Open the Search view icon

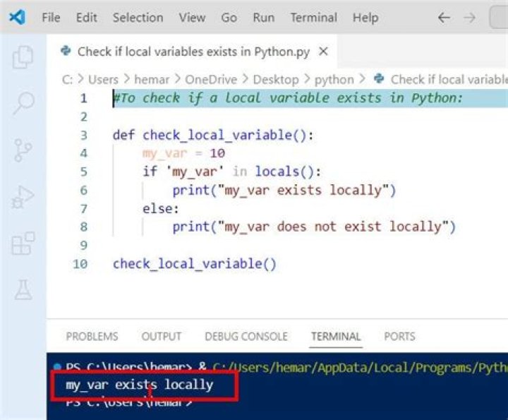(23, 104)
